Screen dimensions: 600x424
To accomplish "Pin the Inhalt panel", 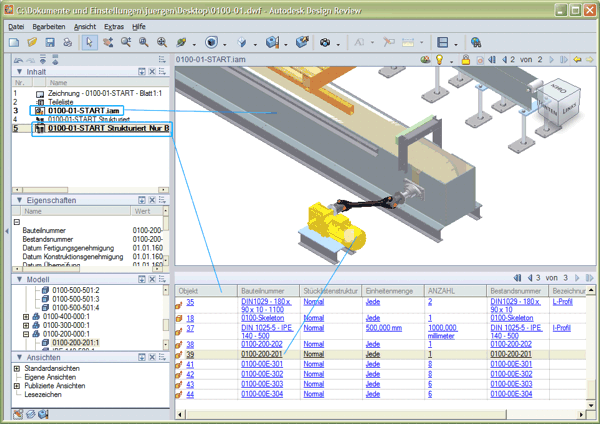I will pos(142,72).
